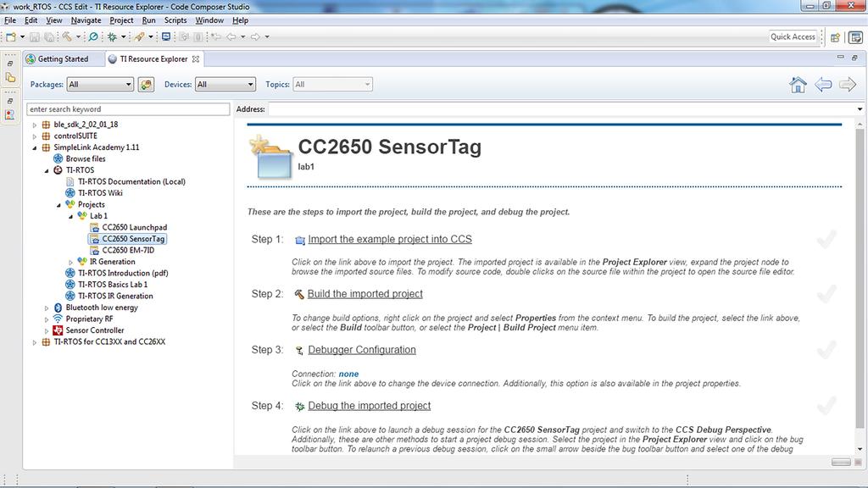
Task: Open the Window menu
Action: (x=209, y=20)
